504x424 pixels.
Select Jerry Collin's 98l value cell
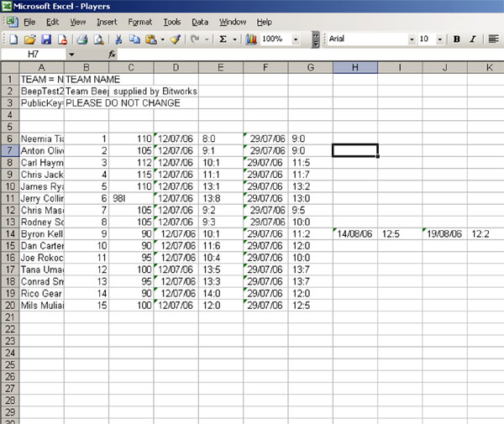(x=131, y=198)
